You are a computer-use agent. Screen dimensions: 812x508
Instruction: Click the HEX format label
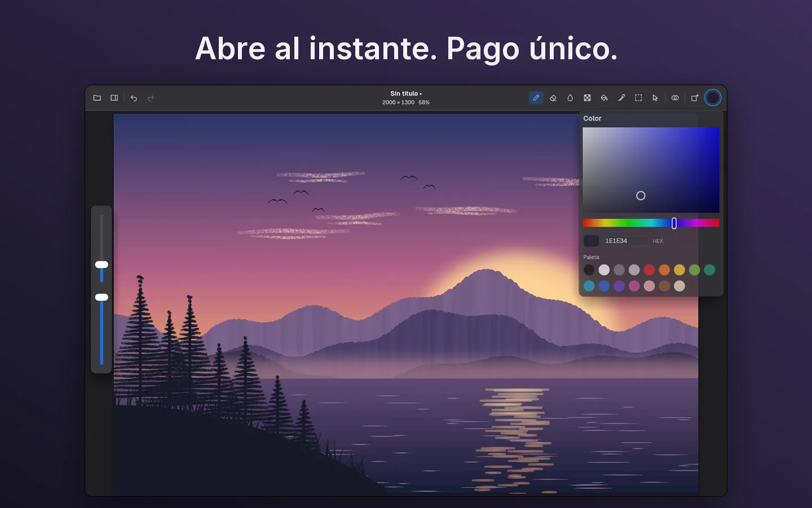pos(657,241)
